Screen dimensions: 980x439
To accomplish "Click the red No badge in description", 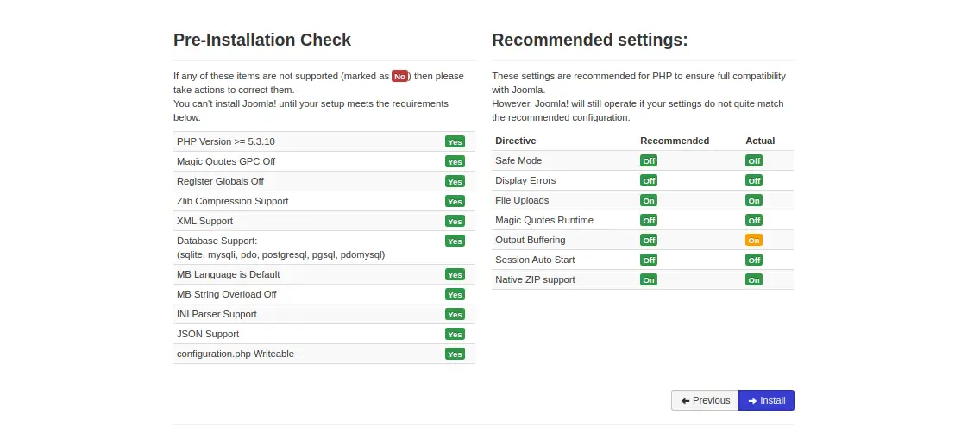I will [400, 77].
